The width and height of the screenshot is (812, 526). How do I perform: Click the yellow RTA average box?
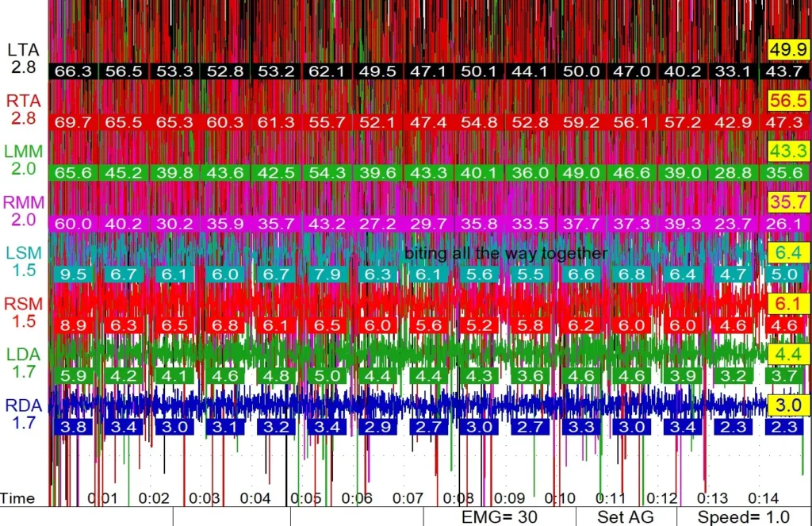[787, 101]
